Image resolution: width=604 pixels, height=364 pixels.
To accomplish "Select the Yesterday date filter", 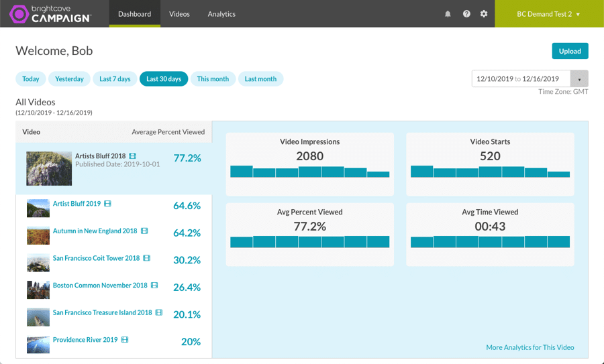I will tap(69, 79).
